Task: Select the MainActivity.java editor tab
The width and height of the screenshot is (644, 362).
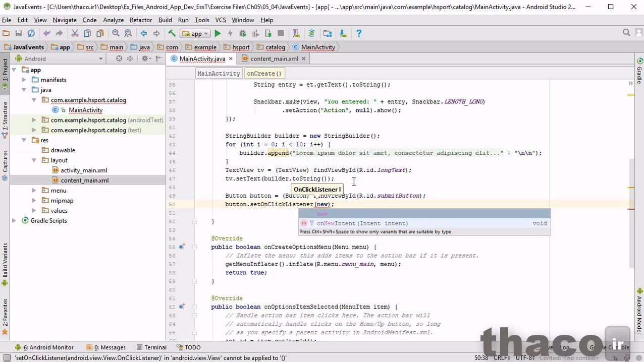Action: click(202, 58)
